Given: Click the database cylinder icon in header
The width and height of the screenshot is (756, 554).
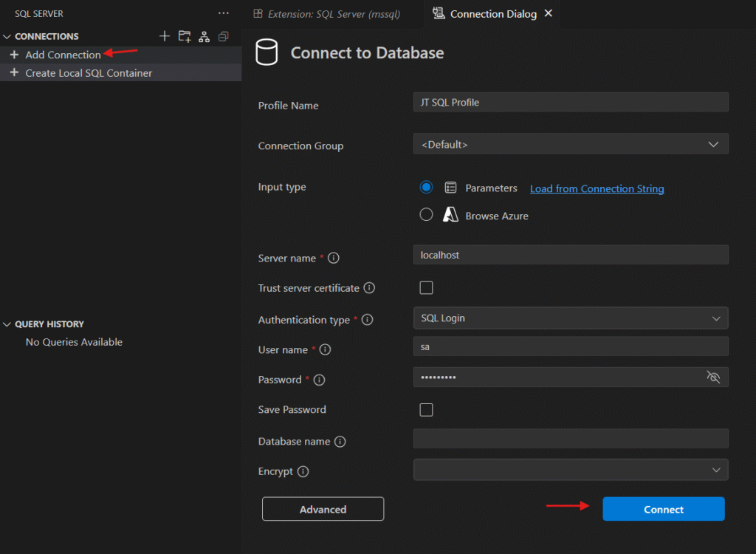Looking at the screenshot, I should (x=266, y=52).
